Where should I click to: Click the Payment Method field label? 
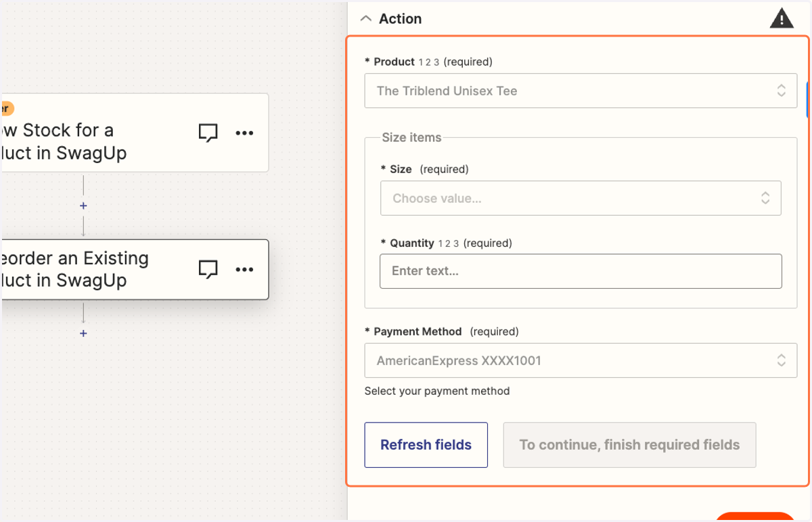[418, 331]
